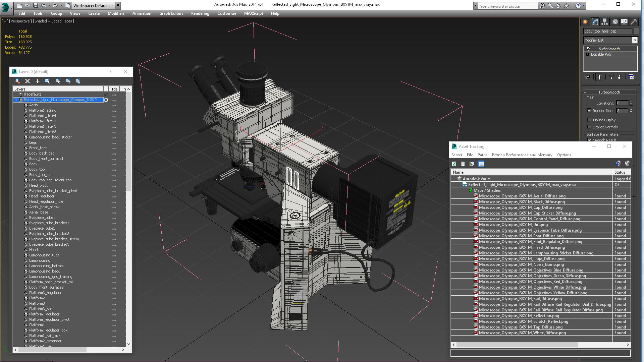The height and width of the screenshot is (362, 644).
Task: Click the Undo arrow icon
Action: pyautogui.click(x=44, y=5)
